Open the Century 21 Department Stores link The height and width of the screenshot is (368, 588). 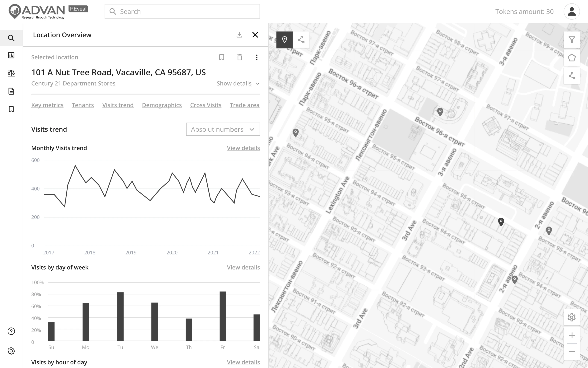click(x=73, y=83)
